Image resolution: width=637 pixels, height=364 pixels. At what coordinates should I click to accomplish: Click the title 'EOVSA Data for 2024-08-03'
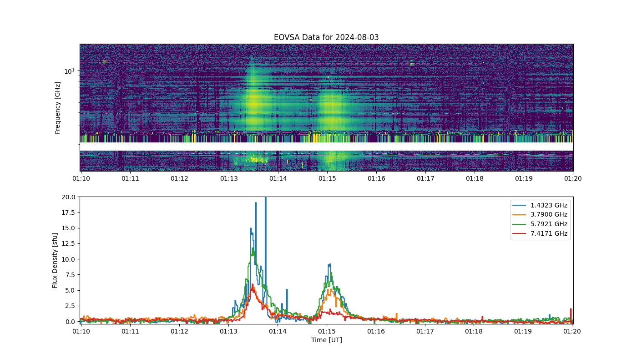[326, 37]
